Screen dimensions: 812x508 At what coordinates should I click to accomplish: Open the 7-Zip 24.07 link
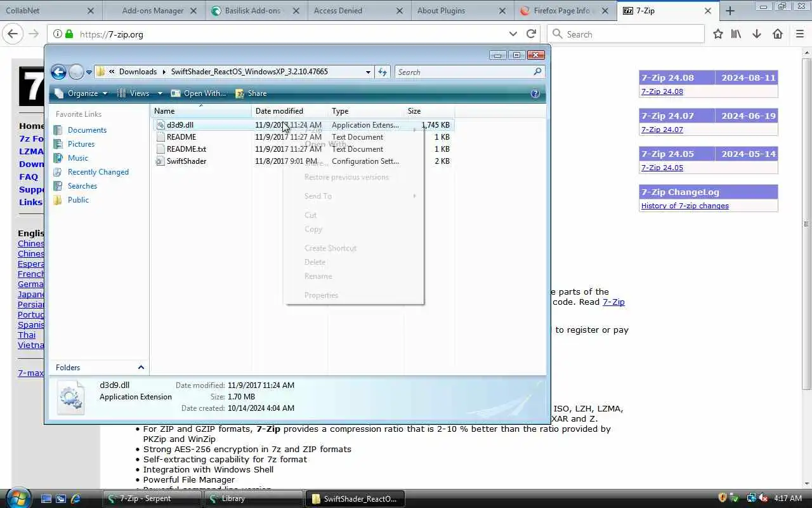click(x=662, y=130)
